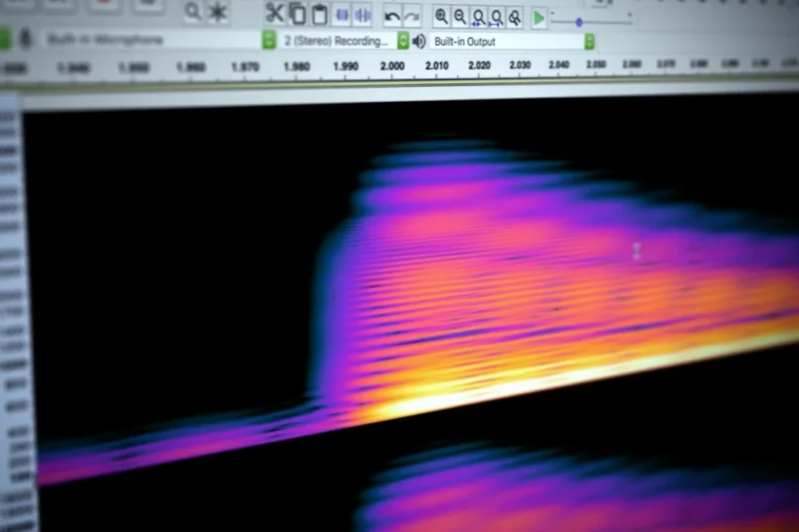Click Fit selection to width
Viewport: 799px width, 532px height.
pos(478,18)
